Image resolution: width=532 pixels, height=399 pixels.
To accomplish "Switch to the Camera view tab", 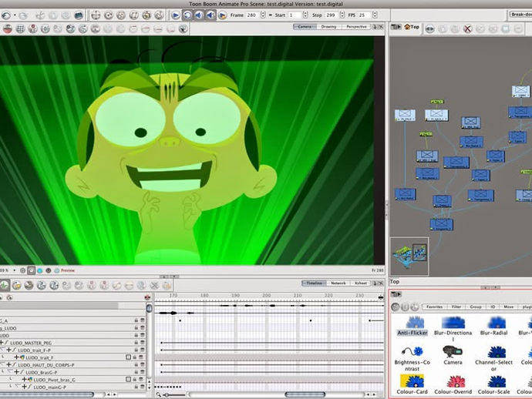I will (x=305, y=27).
